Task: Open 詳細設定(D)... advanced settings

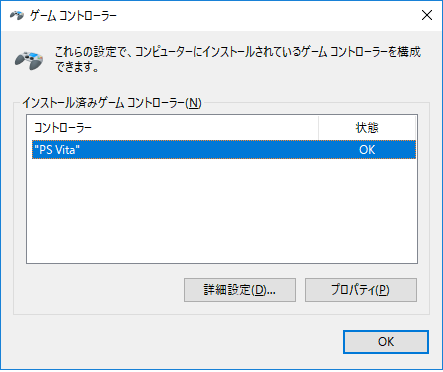Action: [240, 290]
